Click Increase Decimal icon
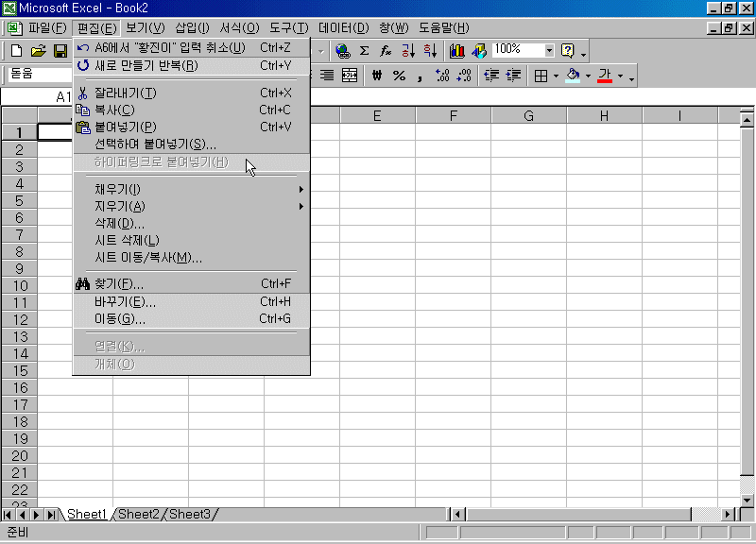 point(442,76)
